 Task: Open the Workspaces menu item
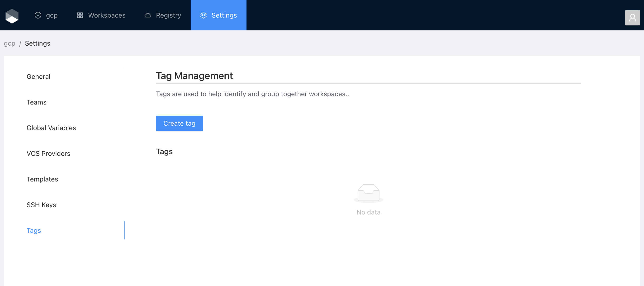(x=107, y=15)
